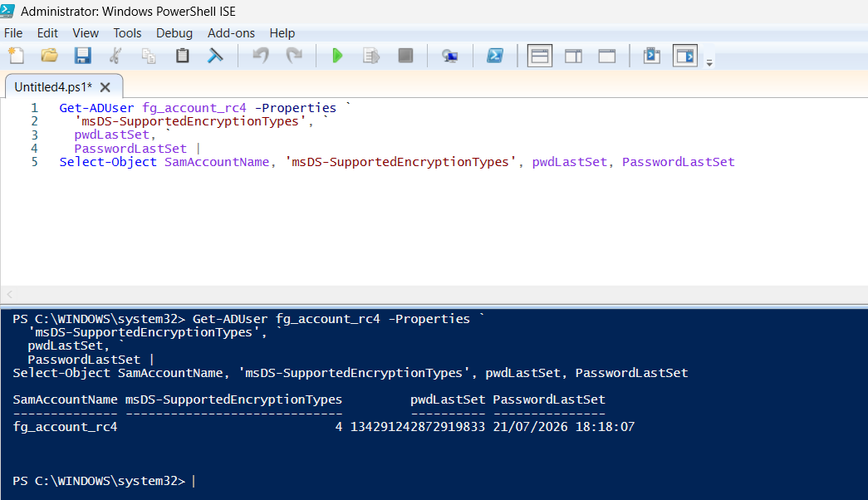Expand toolbar overflow options arrow

(x=709, y=62)
